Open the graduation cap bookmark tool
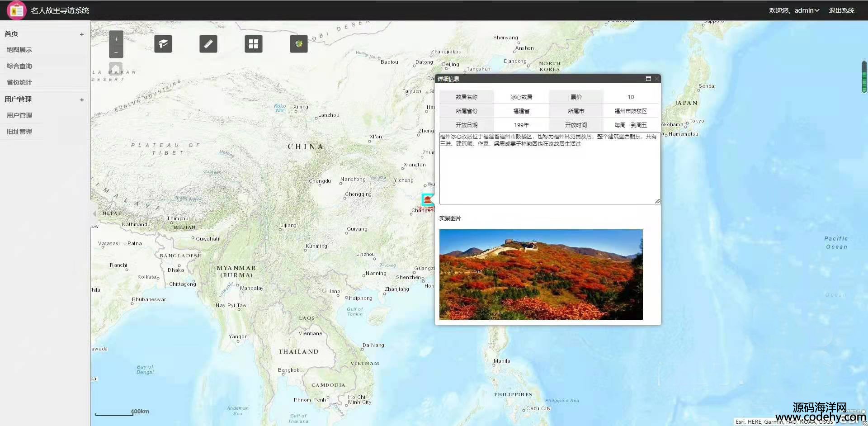Viewport: 868px width, 426px height. point(163,44)
